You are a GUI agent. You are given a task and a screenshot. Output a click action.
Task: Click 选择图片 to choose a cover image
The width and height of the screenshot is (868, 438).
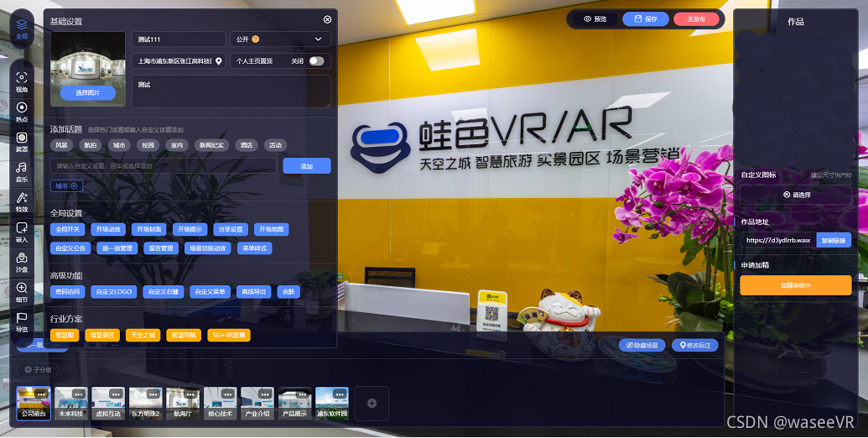coord(88,93)
